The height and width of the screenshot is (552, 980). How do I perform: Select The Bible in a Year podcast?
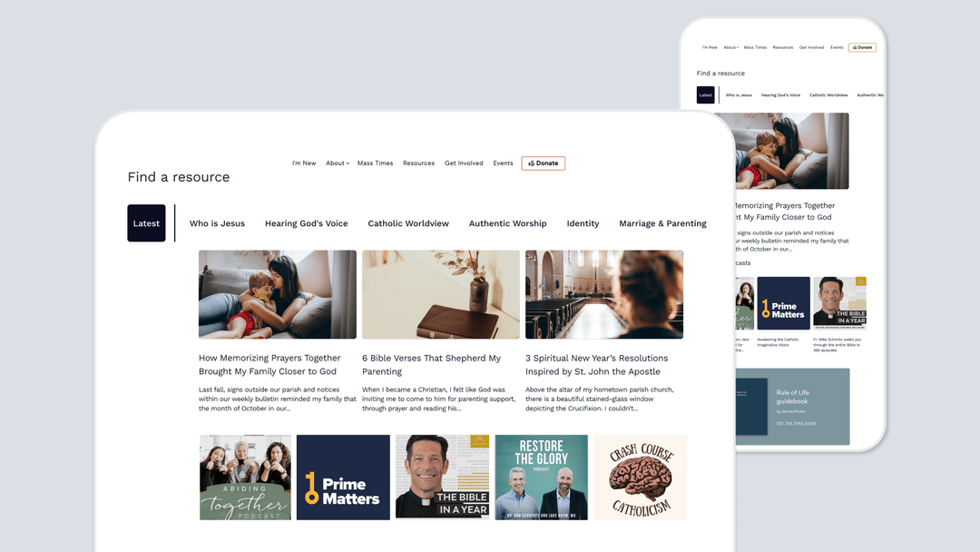tap(443, 478)
